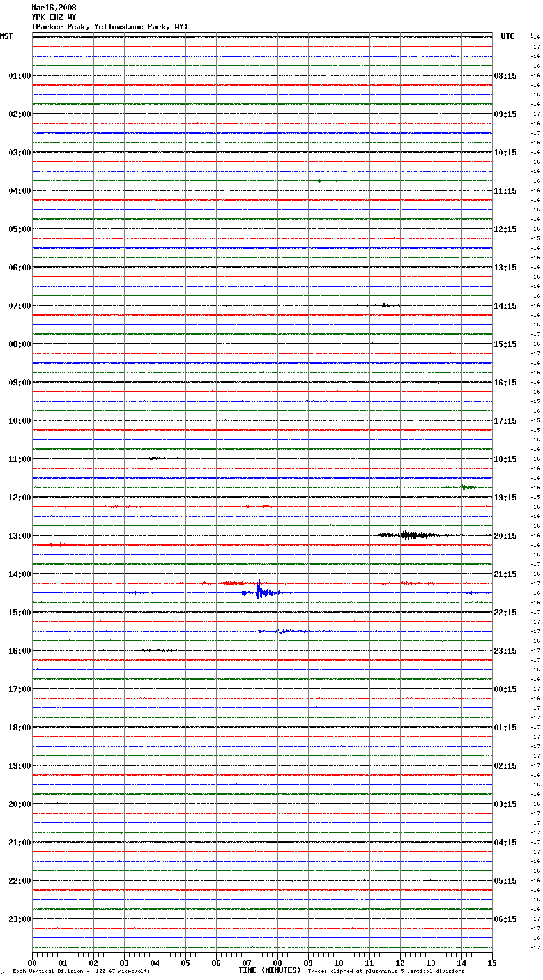Click the 19:00 MST time label
This screenshot has width=543, height=980.
20,766
